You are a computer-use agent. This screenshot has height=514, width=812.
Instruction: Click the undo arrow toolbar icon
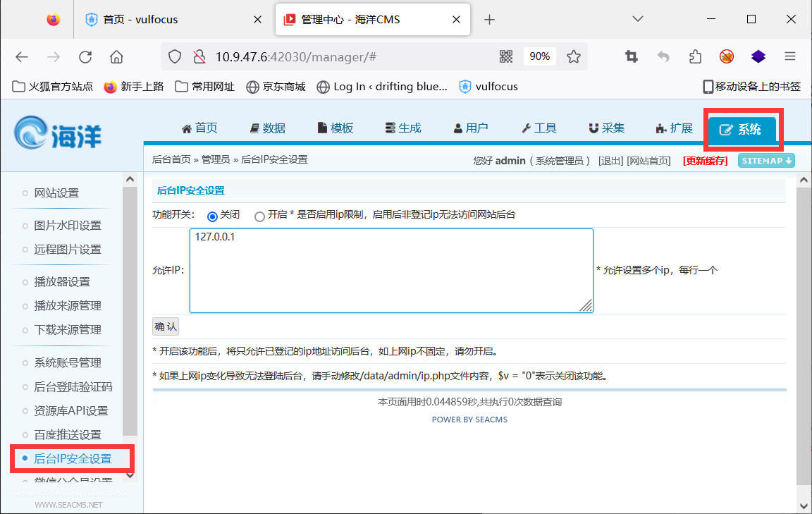[663, 56]
